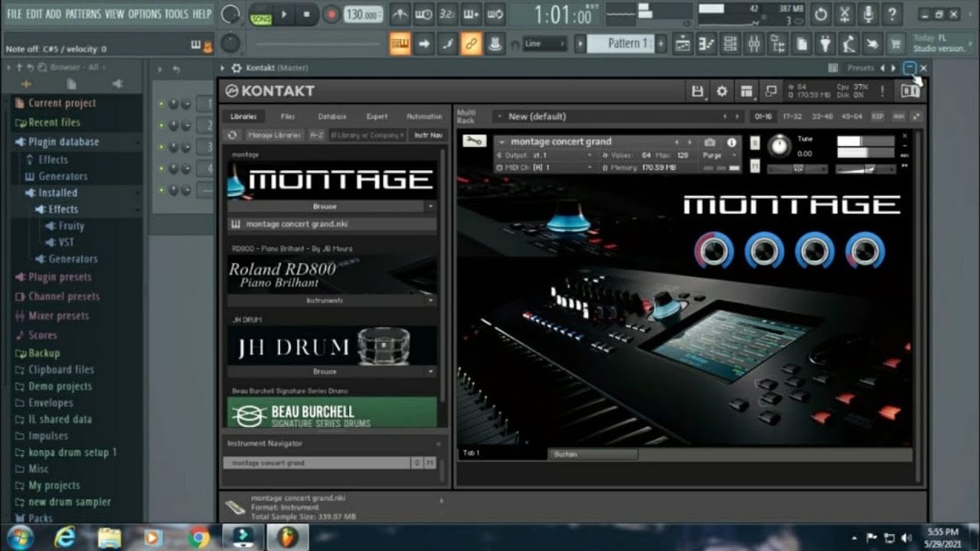This screenshot has width=980, height=551.
Task: Expand the Montage library Browse dropdown arrow
Action: (430, 207)
